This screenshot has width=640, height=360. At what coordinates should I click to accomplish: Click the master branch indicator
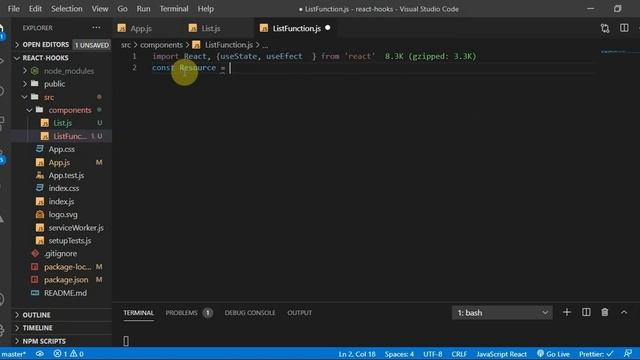coord(13,354)
